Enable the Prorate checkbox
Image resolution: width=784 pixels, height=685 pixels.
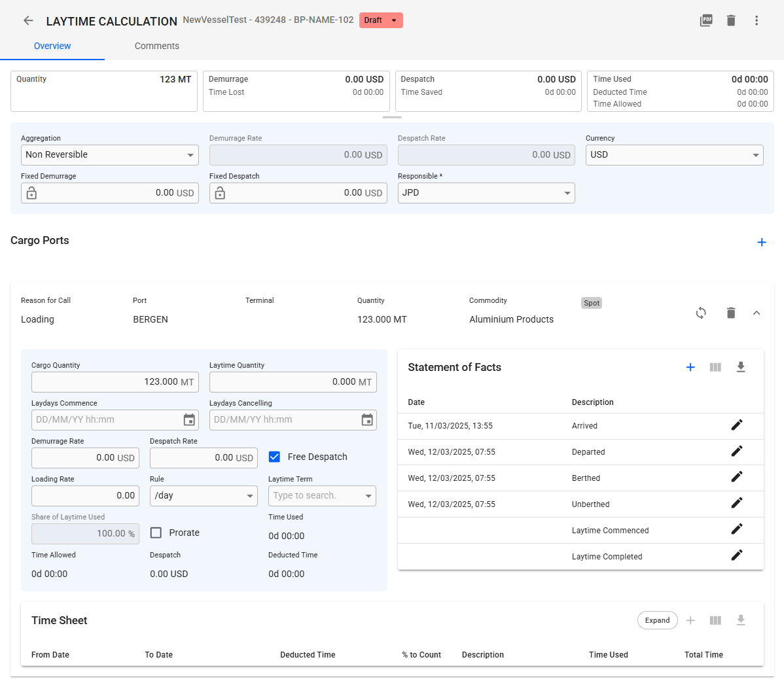[156, 533]
